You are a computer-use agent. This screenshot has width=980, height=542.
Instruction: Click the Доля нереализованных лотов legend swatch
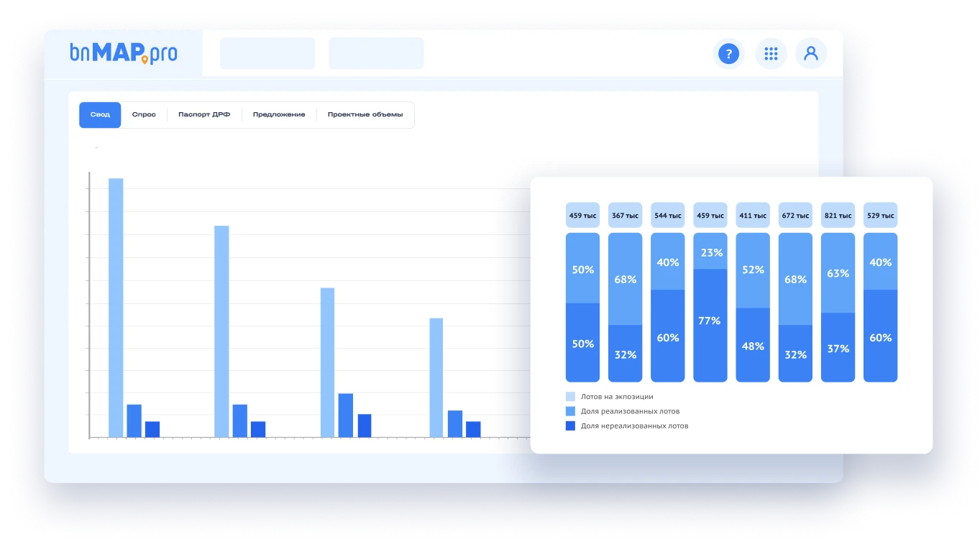point(570,426)
